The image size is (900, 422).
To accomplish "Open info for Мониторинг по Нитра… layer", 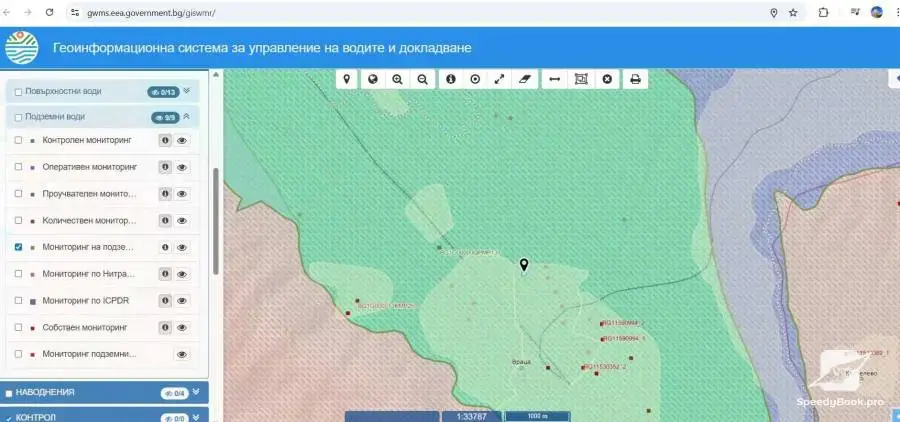I will click(165, 274).
